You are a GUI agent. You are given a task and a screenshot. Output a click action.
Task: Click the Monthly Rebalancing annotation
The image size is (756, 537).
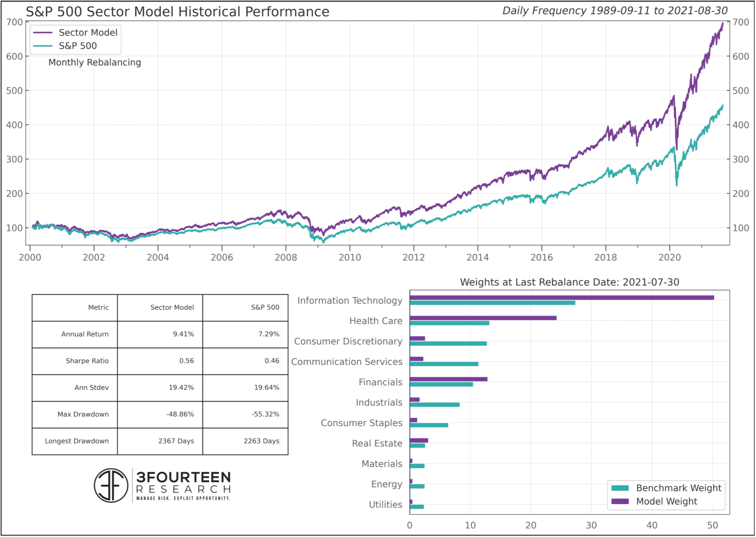(95, 62)
